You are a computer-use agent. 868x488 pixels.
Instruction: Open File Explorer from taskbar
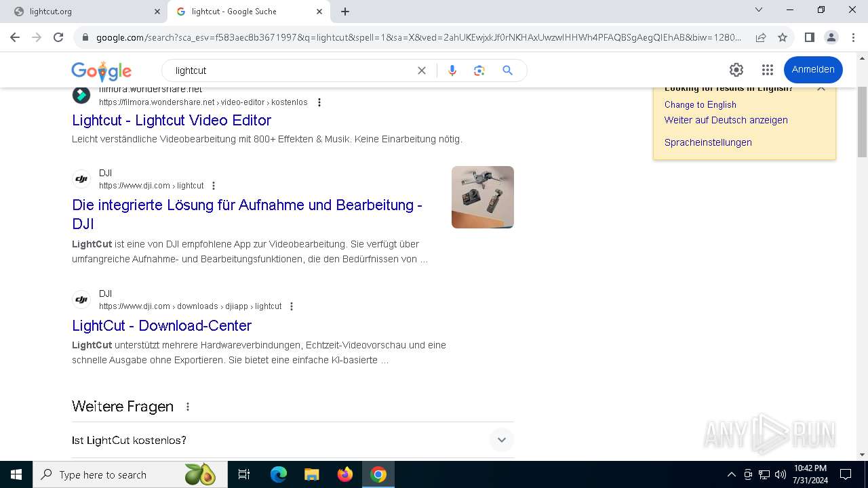pyautogui.click(x=311, y=474)
